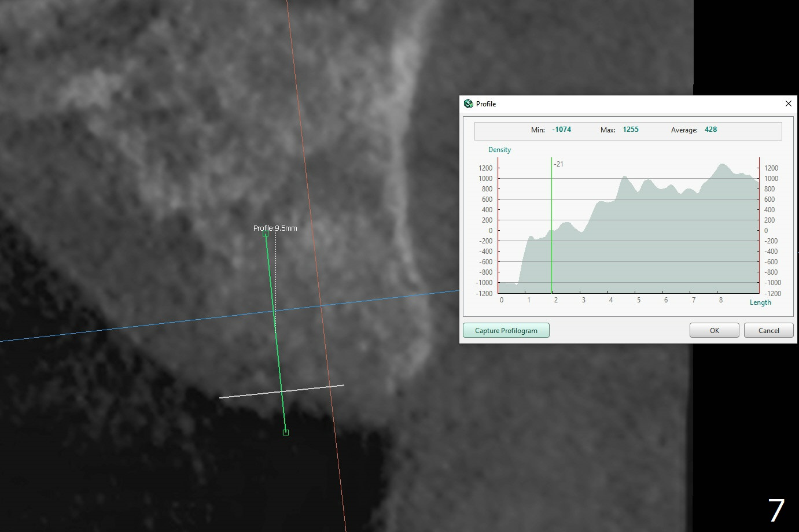Close the Profile dialog window
This screenshot has height=532, width=799.
point(788,104)
